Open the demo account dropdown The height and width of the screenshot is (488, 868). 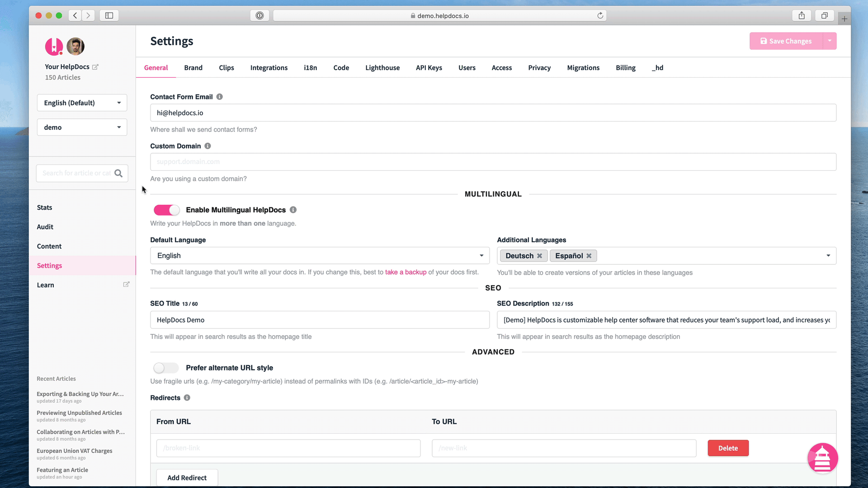point(82,127)
